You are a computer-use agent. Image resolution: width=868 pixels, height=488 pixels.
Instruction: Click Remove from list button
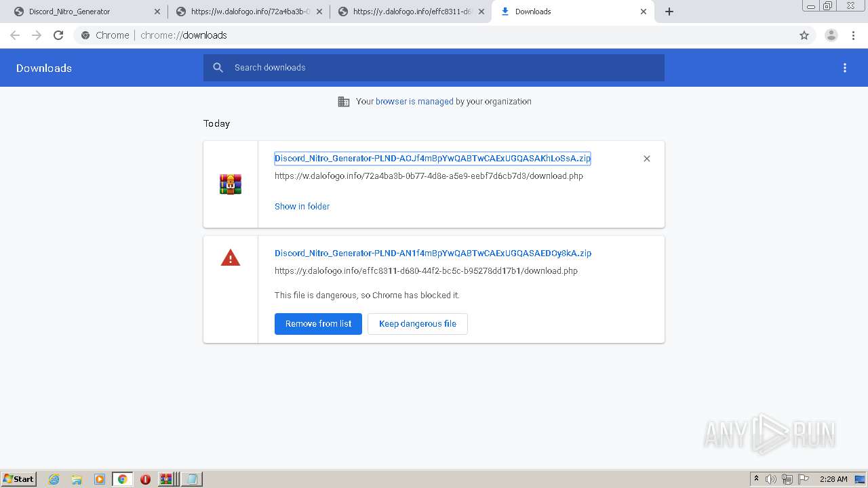click(318, 323)
